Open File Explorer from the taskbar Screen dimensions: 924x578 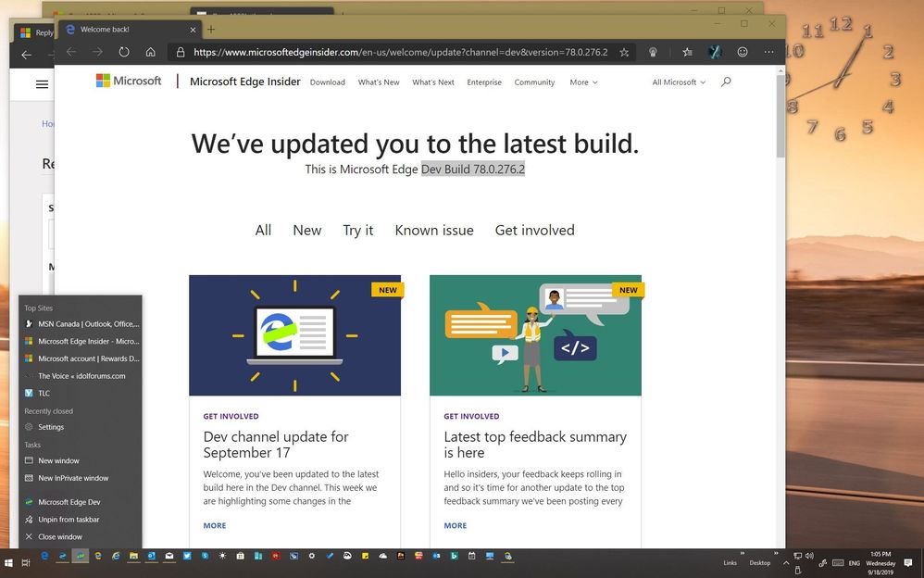pyautogui.click(x=133, y=556)
